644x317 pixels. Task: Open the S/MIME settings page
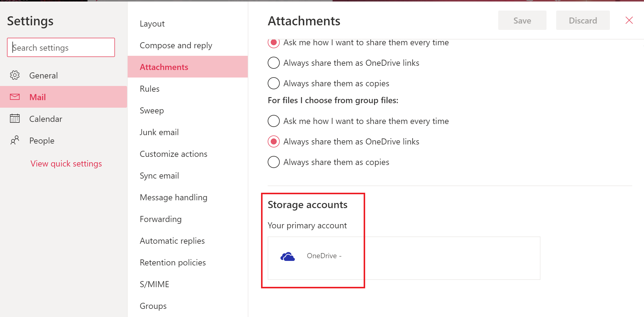click(x=155, y=284)
